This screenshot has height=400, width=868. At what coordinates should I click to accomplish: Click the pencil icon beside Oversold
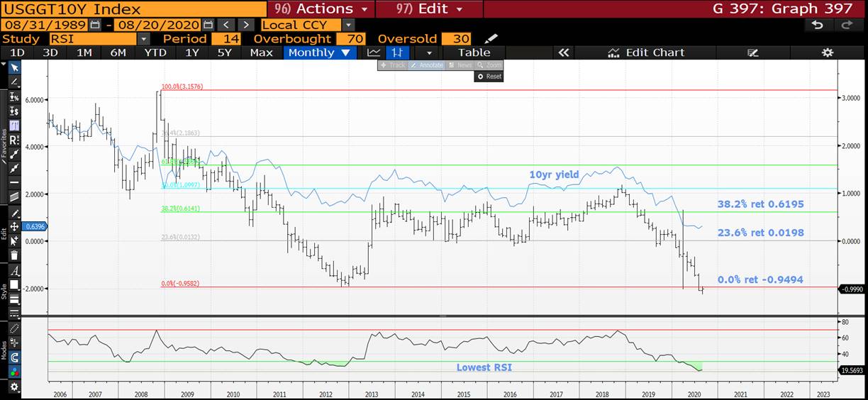pos(491,39)
